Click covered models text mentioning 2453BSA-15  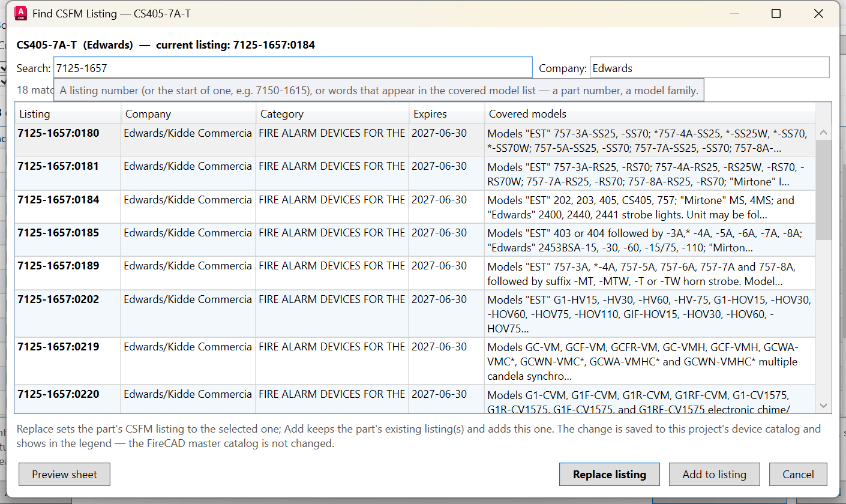click(645, 241)
